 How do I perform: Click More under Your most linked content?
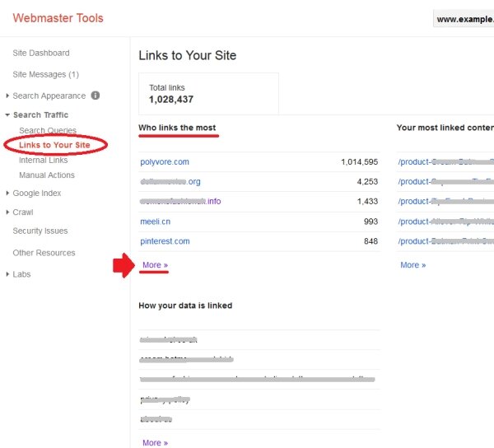tap(412, 265)
